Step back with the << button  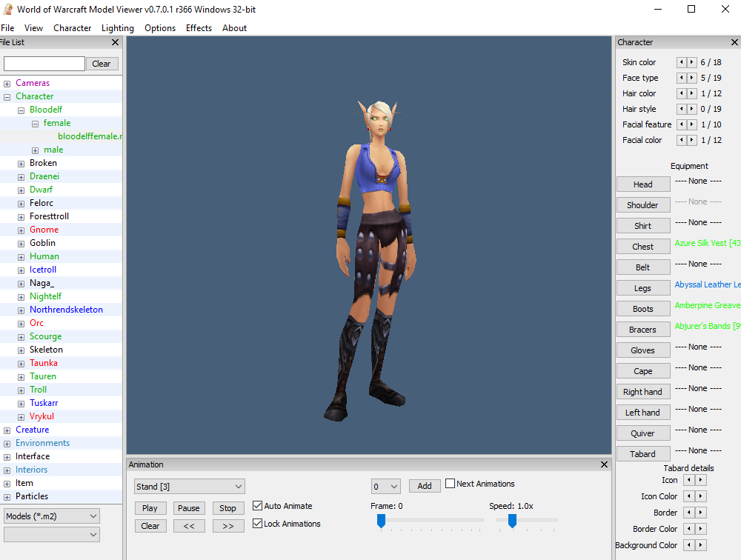pos(189,526)
